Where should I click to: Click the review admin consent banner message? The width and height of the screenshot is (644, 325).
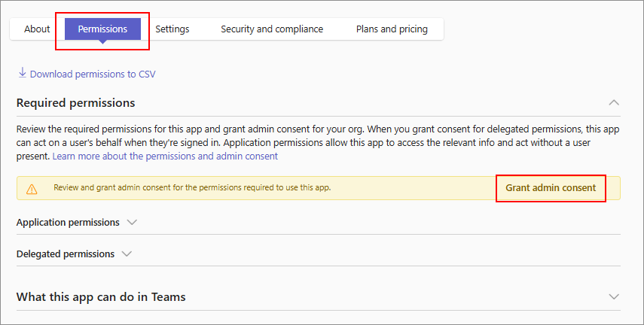point(192,187)
